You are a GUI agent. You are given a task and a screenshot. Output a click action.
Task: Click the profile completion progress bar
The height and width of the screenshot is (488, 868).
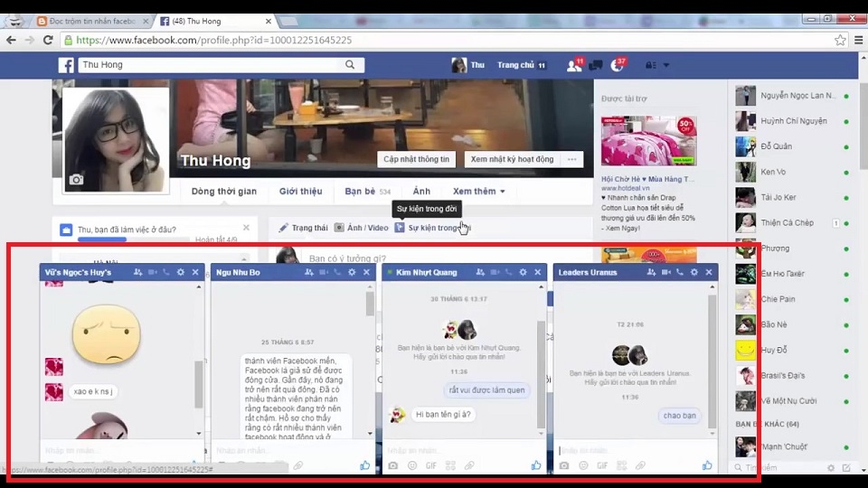134,239
